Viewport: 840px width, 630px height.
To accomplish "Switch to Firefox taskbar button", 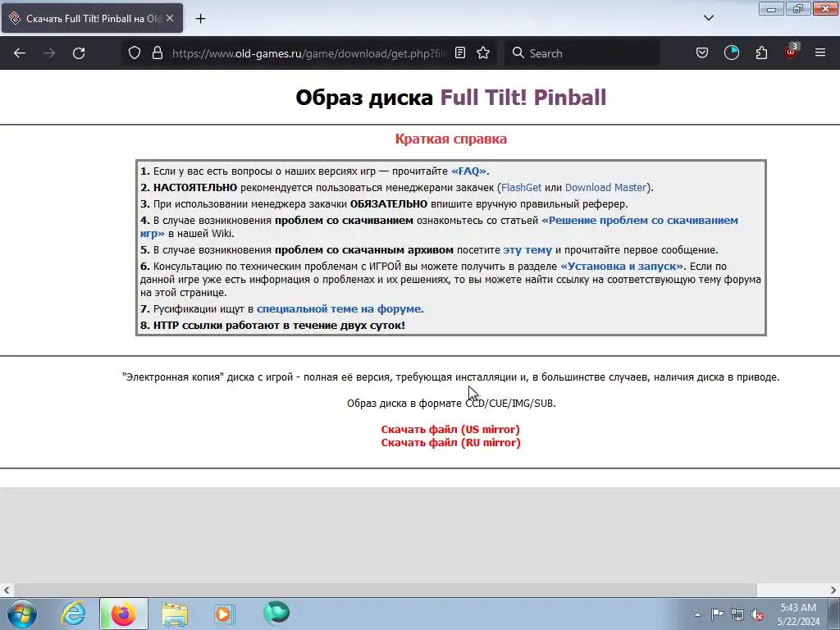I will point(123,614).
